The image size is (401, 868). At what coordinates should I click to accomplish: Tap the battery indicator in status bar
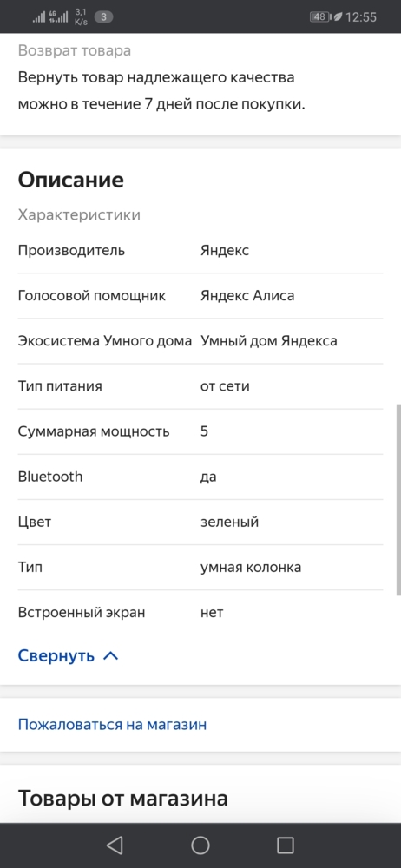coord(320,17)
